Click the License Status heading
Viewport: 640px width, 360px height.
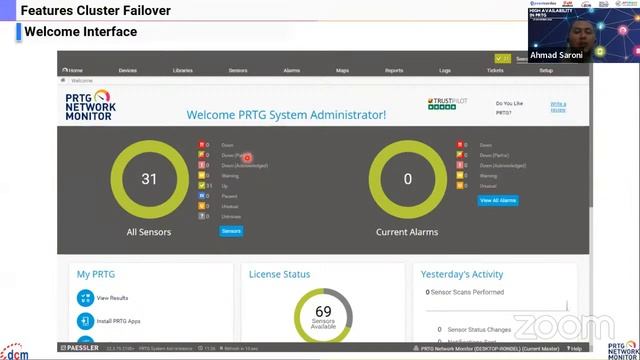[280, 274]
